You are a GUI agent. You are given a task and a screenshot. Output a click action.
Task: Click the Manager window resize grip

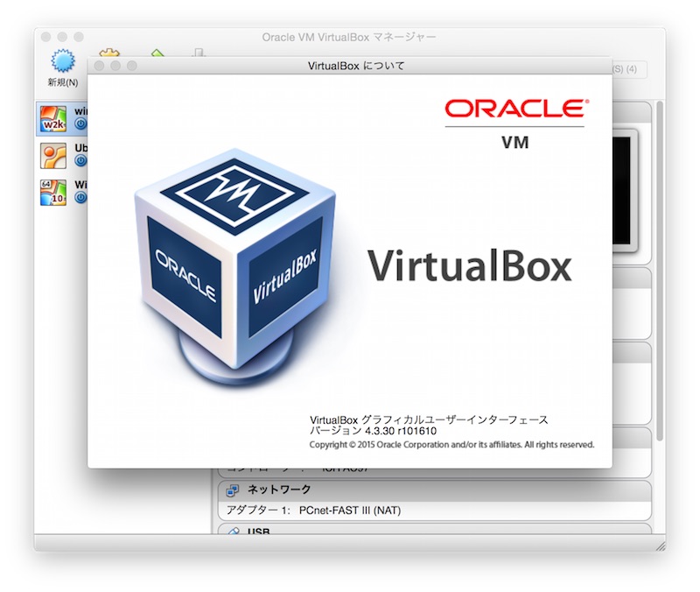coord(660,546)
